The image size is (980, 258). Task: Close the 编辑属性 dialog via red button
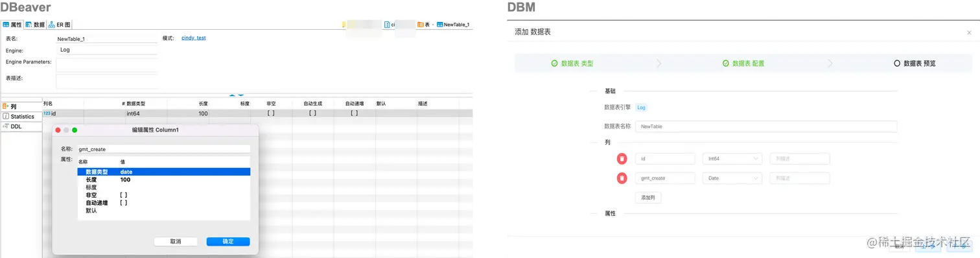pyautogui.click(x=58, y=130)
